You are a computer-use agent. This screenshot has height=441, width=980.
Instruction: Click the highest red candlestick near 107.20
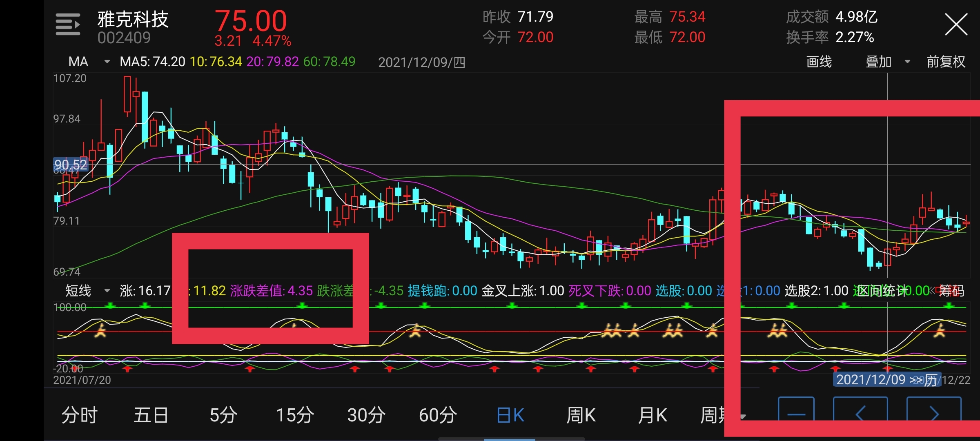[x=127, y=94]
